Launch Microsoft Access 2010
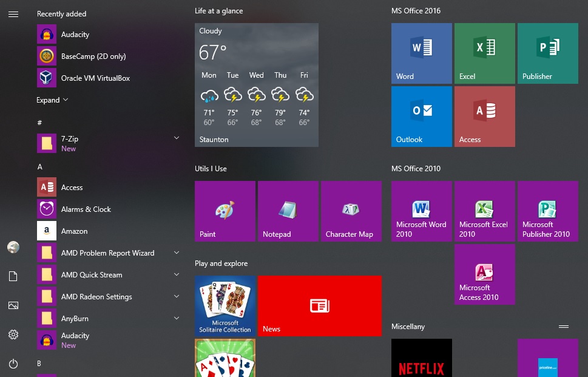This screenshot has height=377, width=588. tap(484, 274)
